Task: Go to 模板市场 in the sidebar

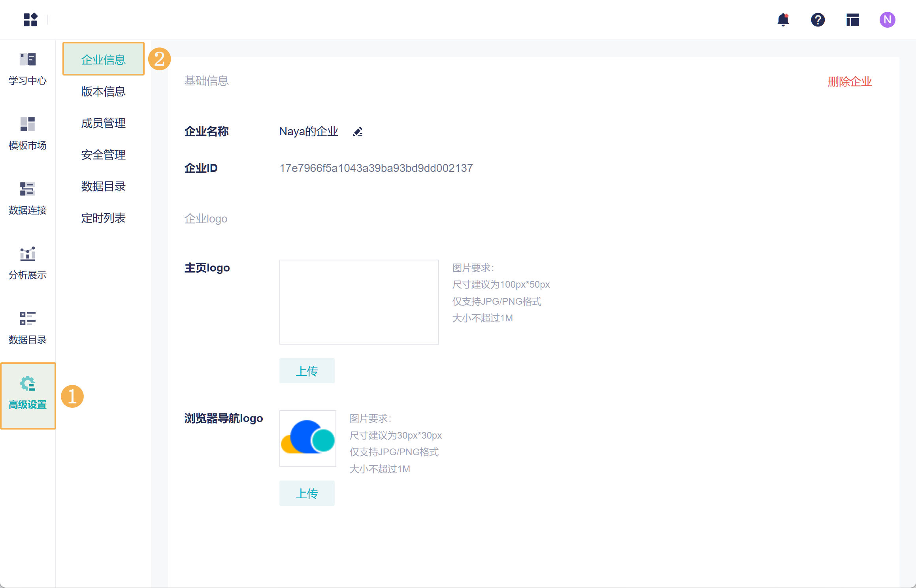Action: 28,134
